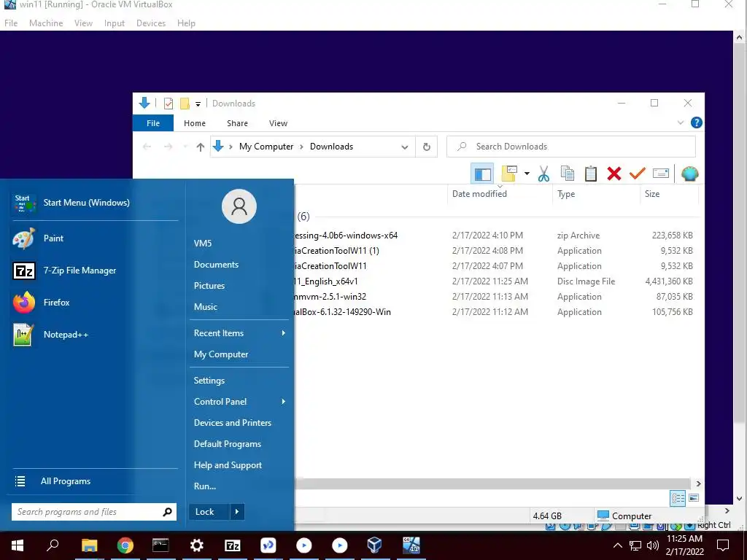Click the scissors Cut icon
The height and width of the screenshot is (560, 747).
pyautogui.click(x=543, y=174)
